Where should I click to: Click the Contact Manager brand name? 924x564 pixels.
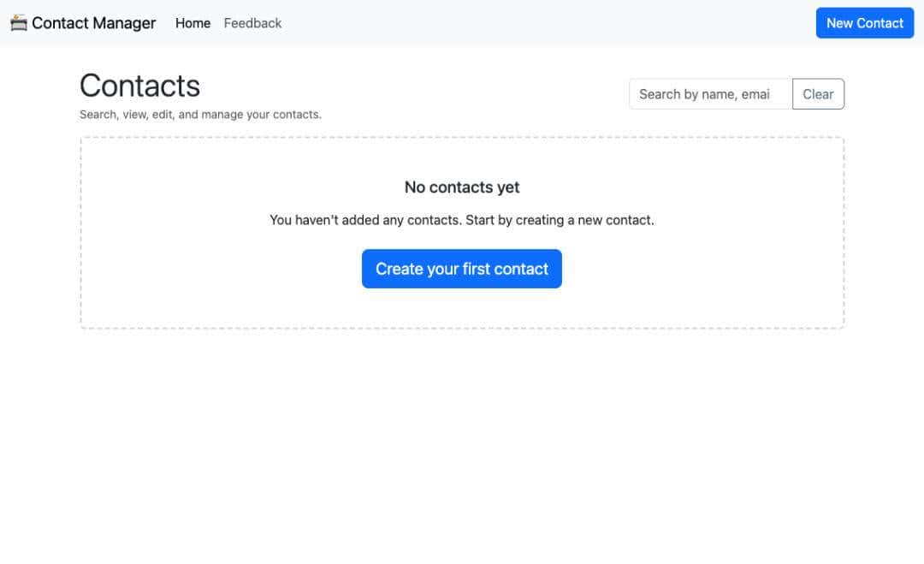pos(94,23)
